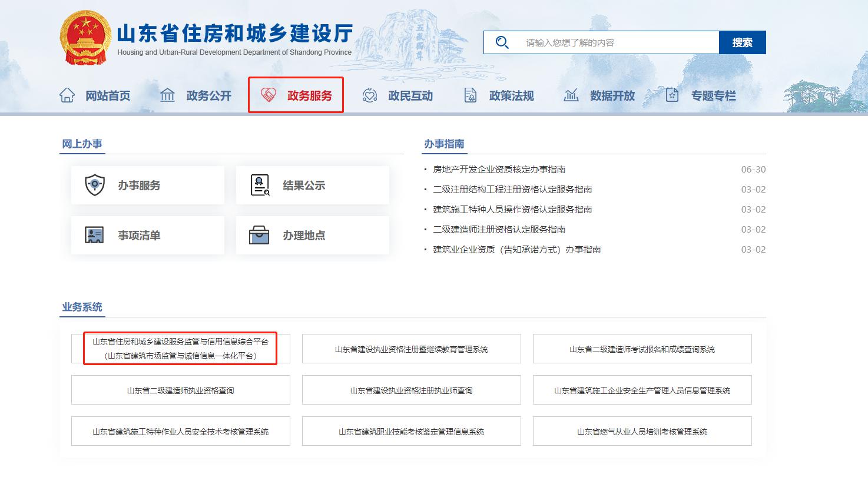868x487 pixels.
Task: Open 二级建造师注册资格认定服务指南 link
Action: point(499,230)
